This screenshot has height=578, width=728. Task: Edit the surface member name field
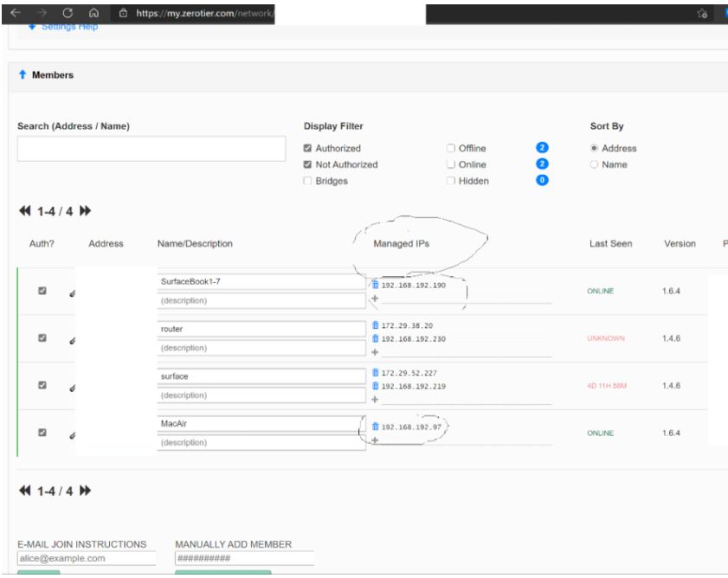261,376
